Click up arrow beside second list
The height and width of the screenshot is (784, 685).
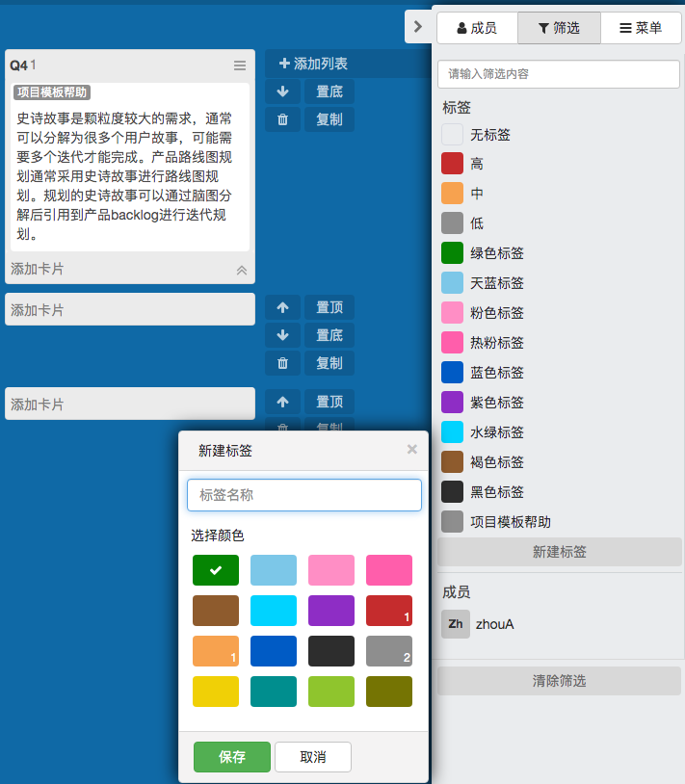tap(282, 308)
